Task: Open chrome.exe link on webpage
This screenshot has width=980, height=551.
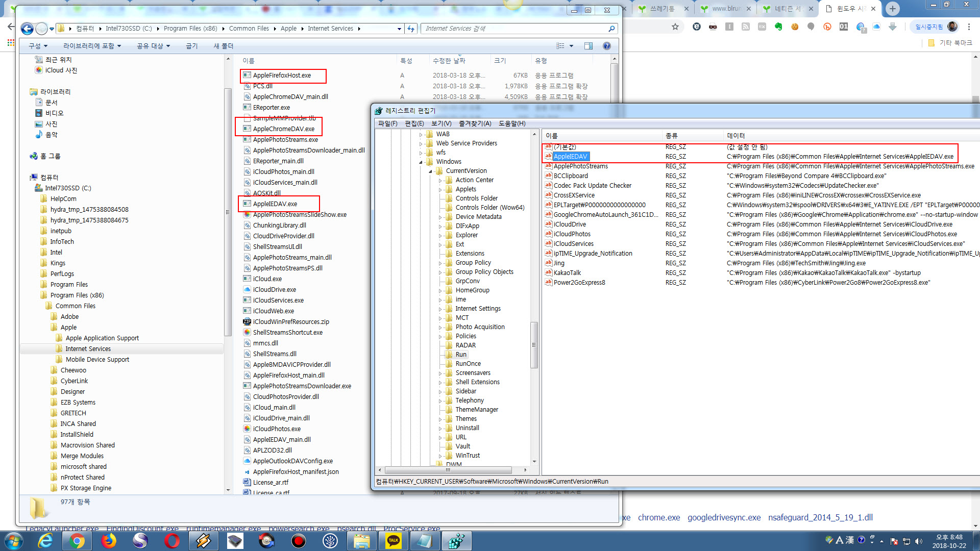Action: pos(659,518)
